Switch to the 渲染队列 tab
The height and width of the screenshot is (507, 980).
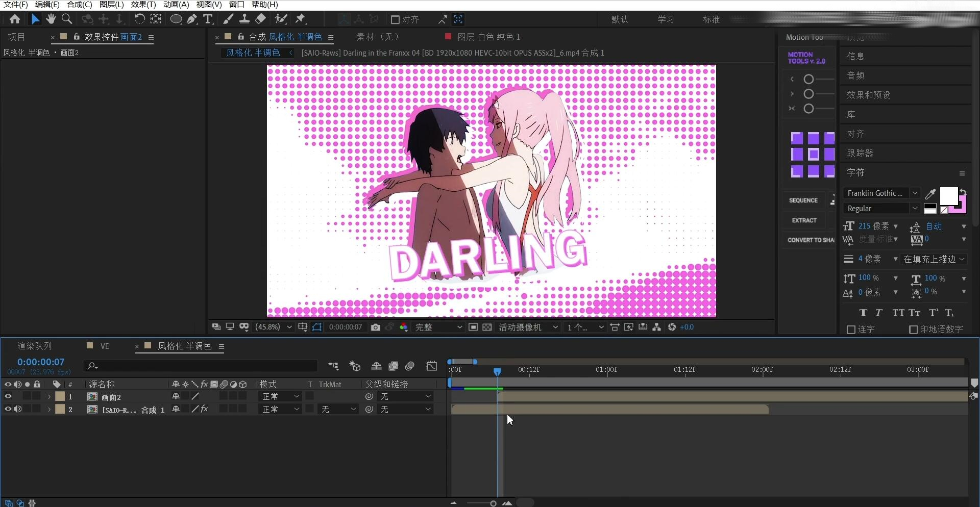35,346
